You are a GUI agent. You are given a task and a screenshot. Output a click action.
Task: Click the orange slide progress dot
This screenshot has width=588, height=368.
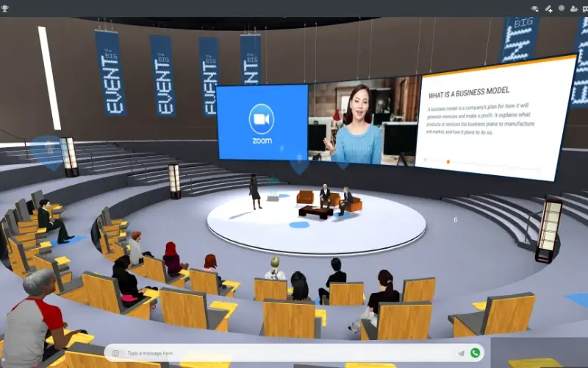coord(448,162)
